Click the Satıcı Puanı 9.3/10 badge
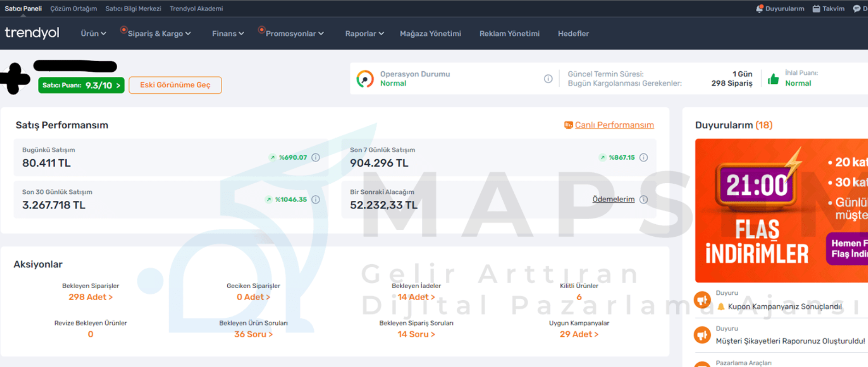This screenshot has width=868, height=367. point(81,85)
